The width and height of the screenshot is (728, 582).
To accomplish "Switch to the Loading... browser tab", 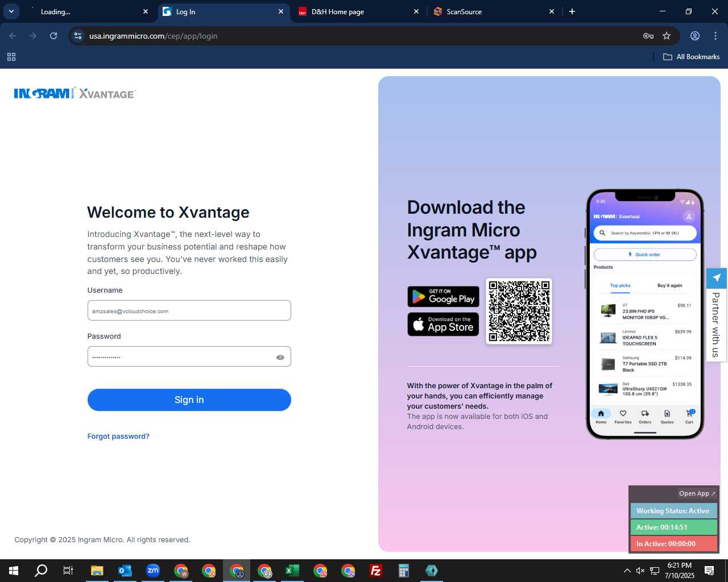I will click(85, 12).
